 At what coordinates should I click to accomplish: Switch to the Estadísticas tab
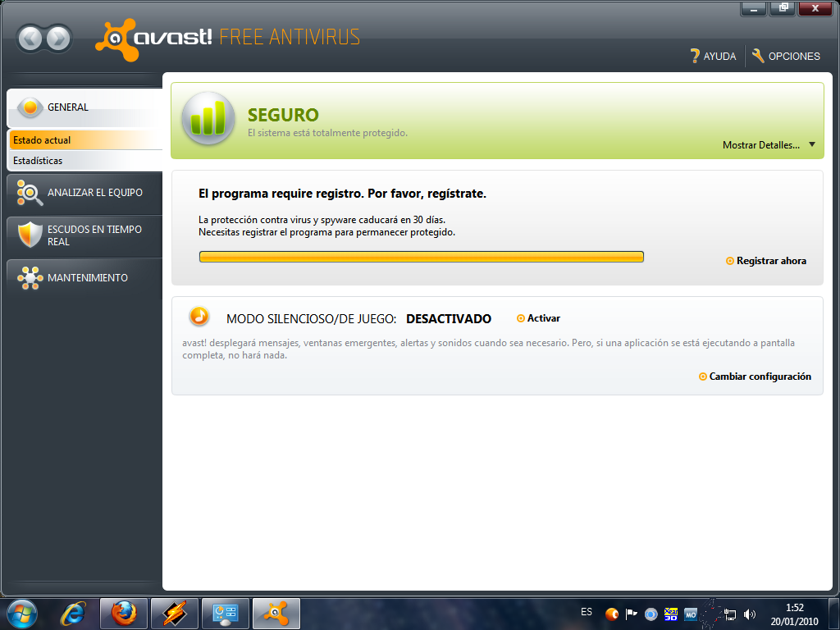[x=38, y=160]
